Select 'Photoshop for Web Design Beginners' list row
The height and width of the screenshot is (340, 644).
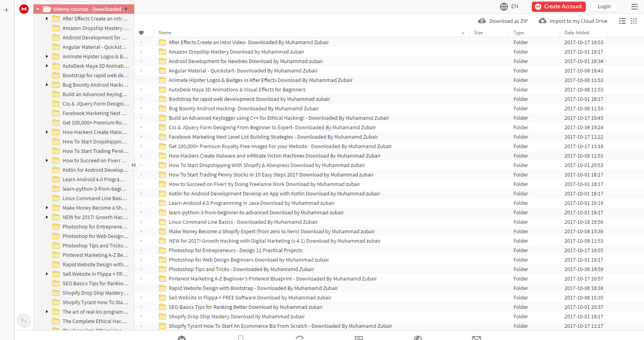[389, 260]
